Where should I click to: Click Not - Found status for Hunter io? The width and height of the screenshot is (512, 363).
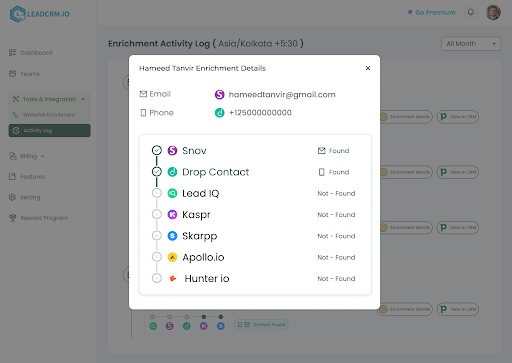coord(336,278)
